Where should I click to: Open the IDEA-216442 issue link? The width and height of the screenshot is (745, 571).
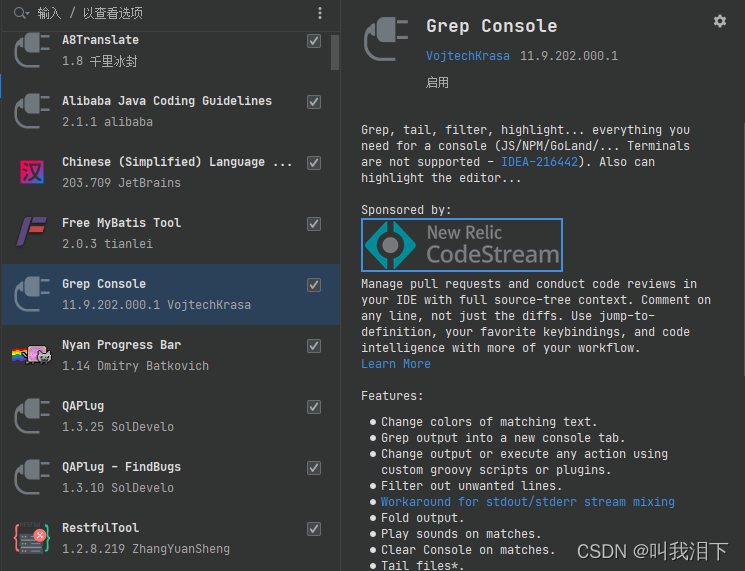[539, 162]
